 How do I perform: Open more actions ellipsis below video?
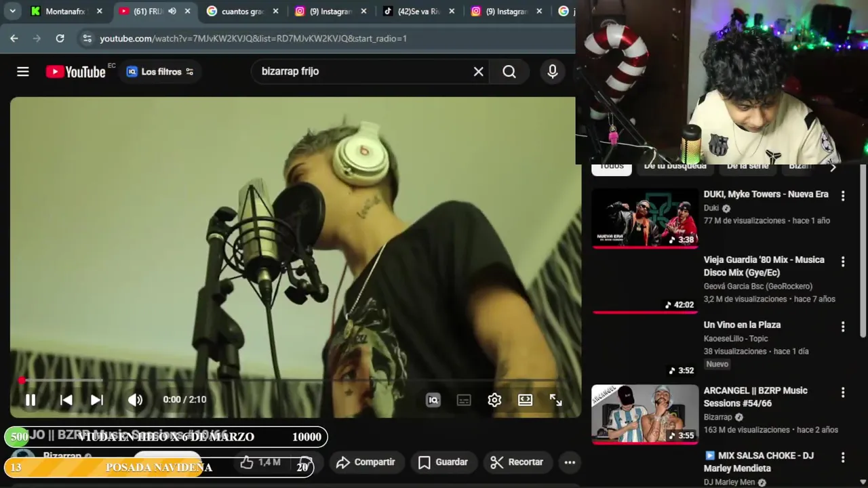point(570,462)
